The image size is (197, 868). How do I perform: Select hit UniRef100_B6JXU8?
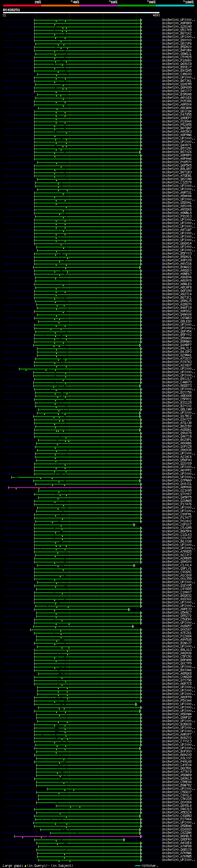[x=177, y=541]
